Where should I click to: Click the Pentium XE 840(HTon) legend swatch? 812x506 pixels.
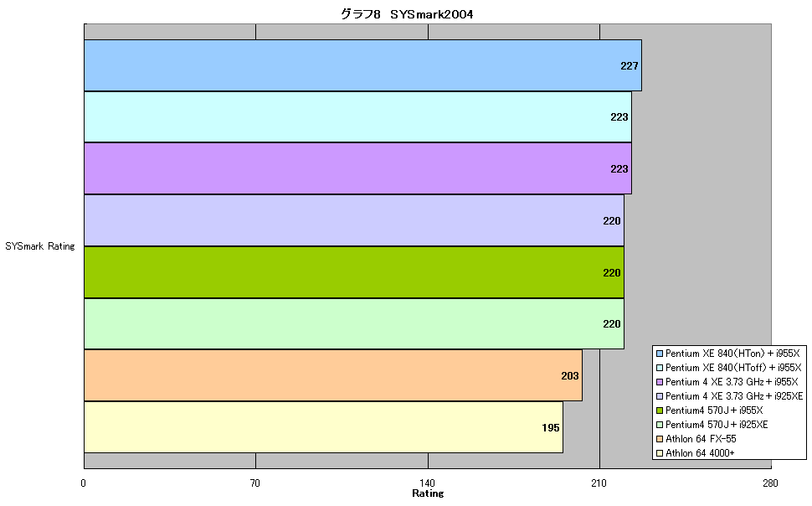660,354
